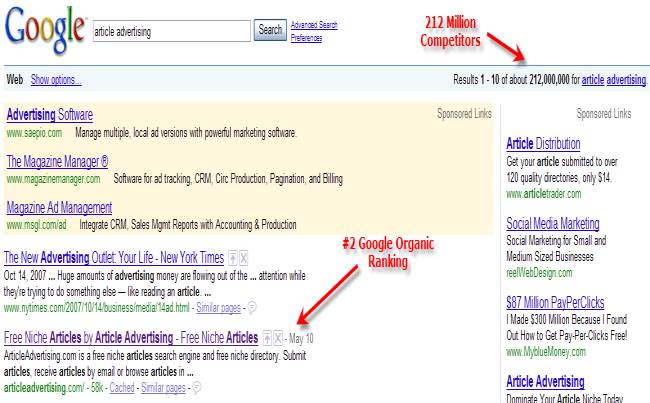Click the Search button
Viewport: 650px width, 403px height.
point(270,30)
